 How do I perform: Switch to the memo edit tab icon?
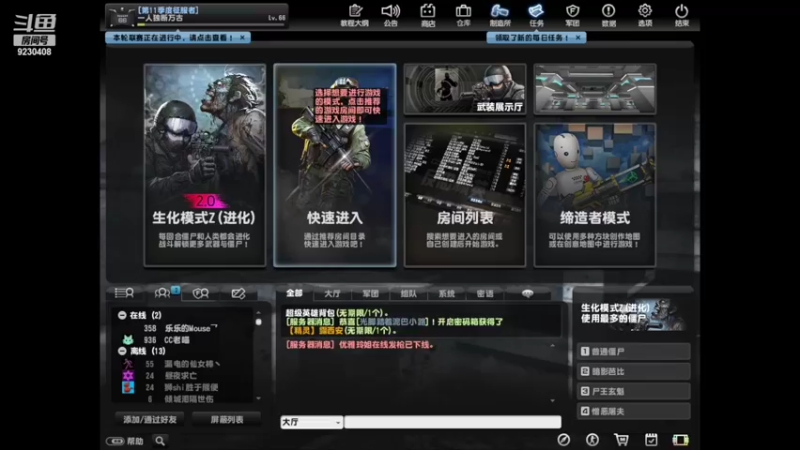(238, 293)
